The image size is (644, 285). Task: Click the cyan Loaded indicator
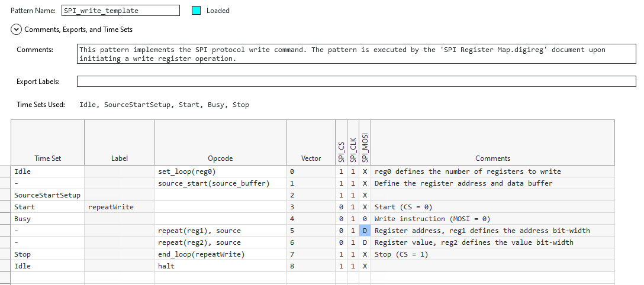coord(197,11)
